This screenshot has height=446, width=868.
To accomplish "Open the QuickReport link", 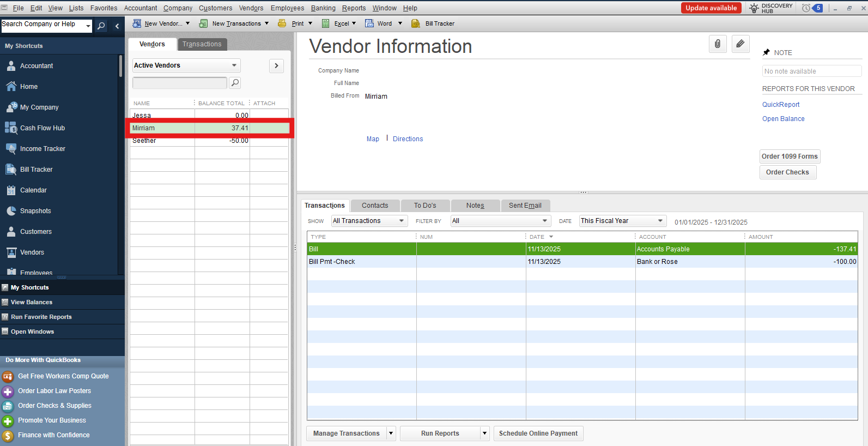I will pos(780,105).
